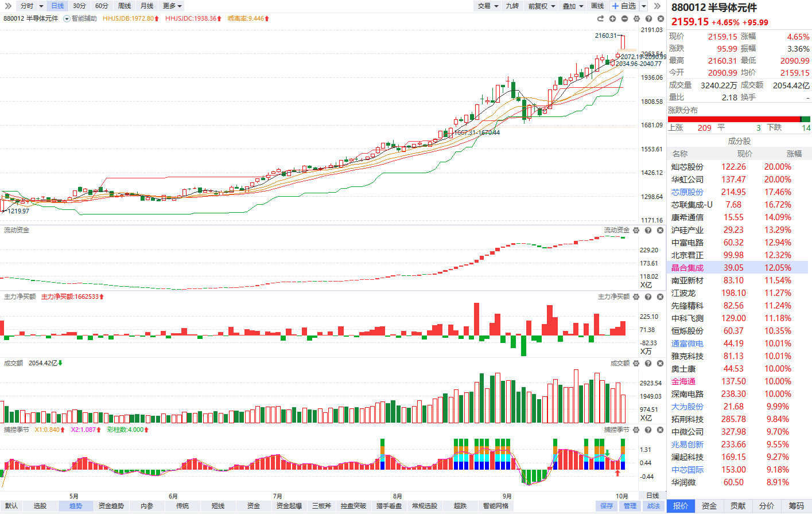Viewport: 812px width, 515px height.
Task: Click the zoom-in plus icon above the K-line chart
Action: 612,19
